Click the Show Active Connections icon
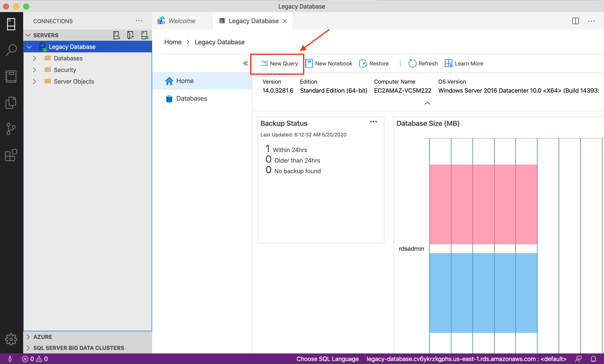 145,35
